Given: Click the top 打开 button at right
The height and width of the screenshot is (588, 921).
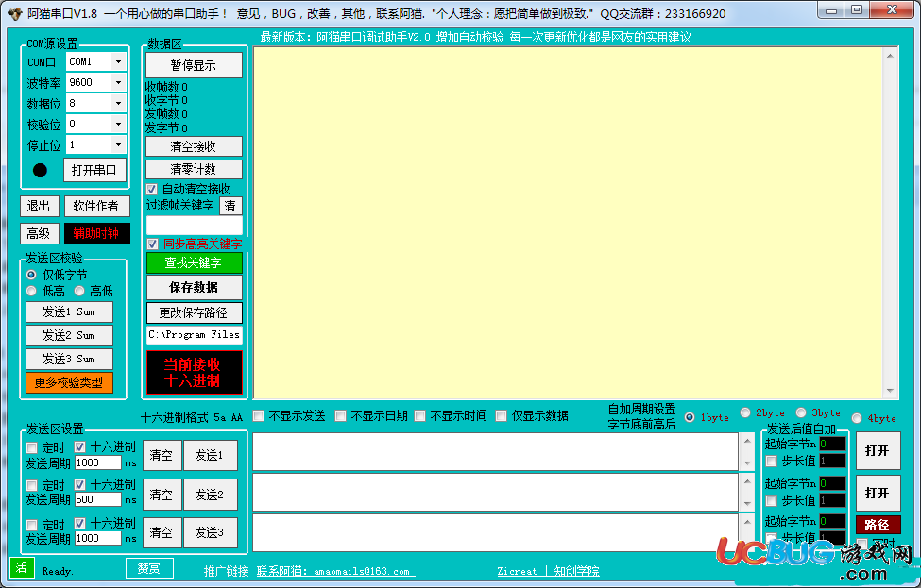Looking at the screenshot, I should pyautogui.click(x=878, y=451).
